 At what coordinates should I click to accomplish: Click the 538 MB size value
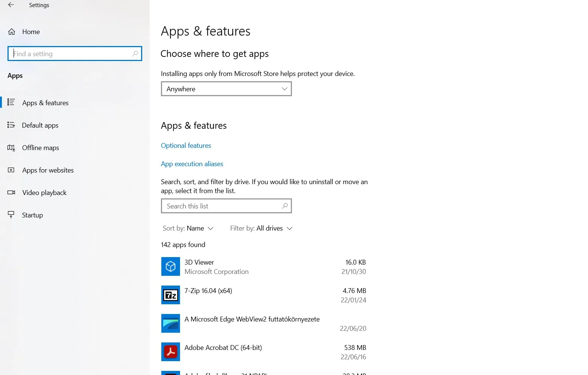coord(355,348)
